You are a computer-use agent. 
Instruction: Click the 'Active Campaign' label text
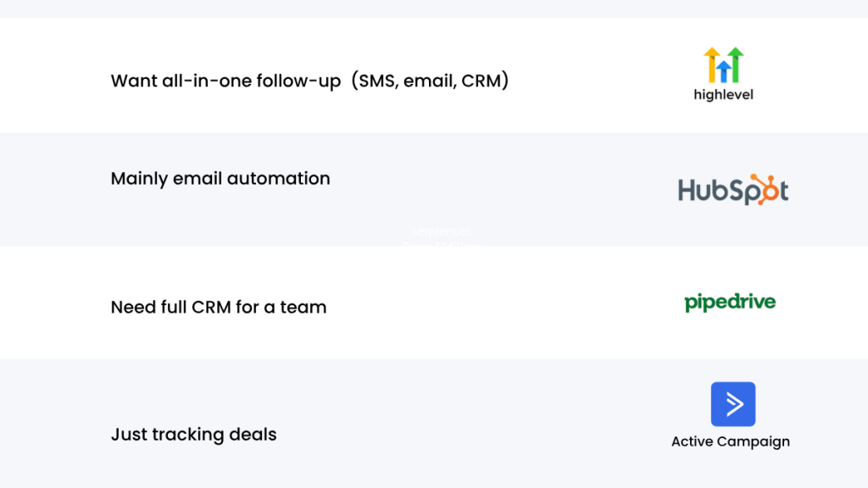(x=731, y=441)
